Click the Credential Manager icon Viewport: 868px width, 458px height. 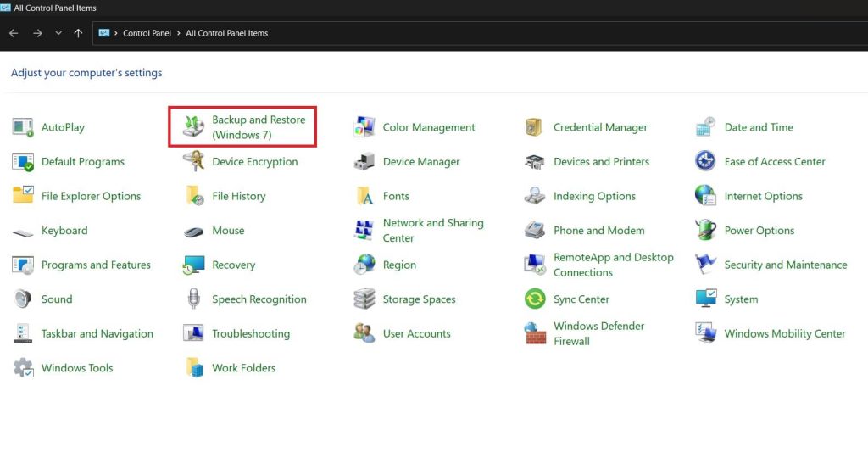[535, 127]
